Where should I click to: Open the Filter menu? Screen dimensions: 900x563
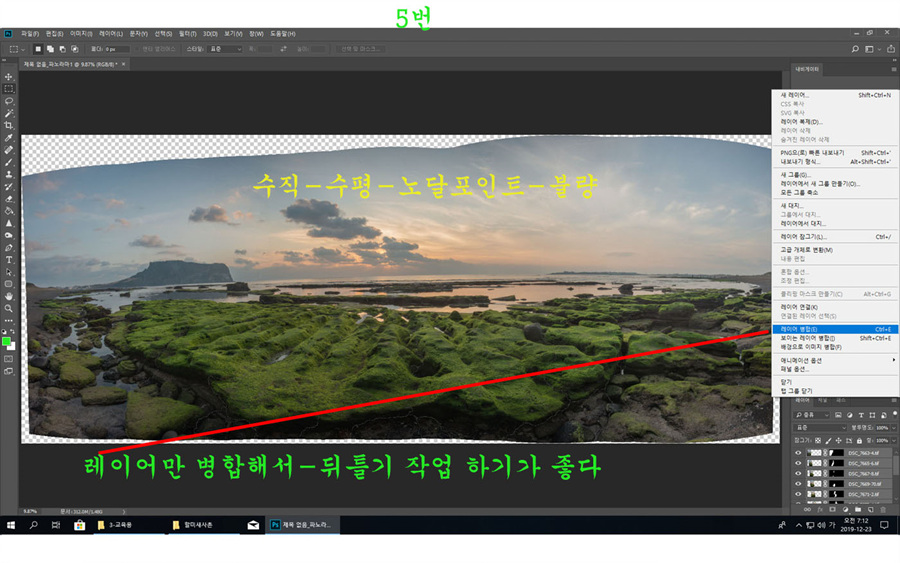pos(187,34)
